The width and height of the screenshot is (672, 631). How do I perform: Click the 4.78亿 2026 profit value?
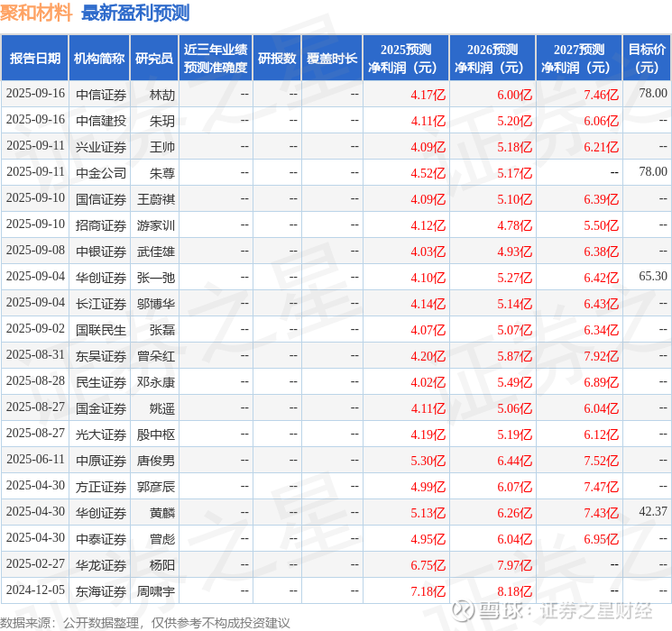click(x=515, y=225)
